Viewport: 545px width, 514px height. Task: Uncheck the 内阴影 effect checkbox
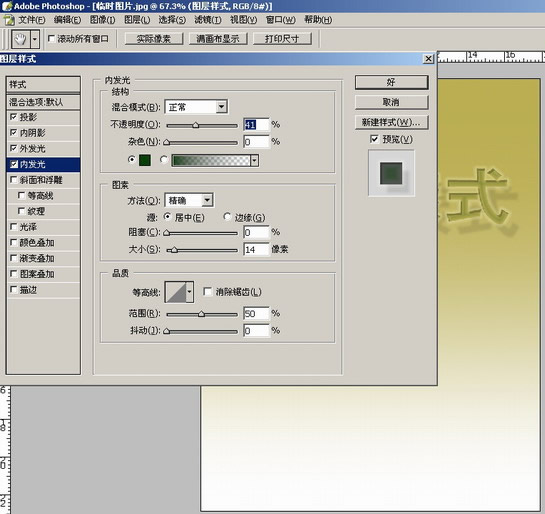(14, 132)
